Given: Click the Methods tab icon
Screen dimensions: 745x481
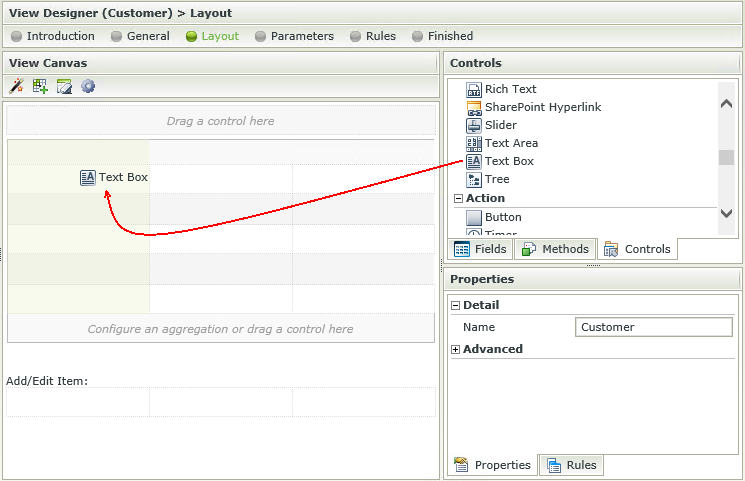Looking at the screenshot, I should pyautogui.click(x=529, y=249).
